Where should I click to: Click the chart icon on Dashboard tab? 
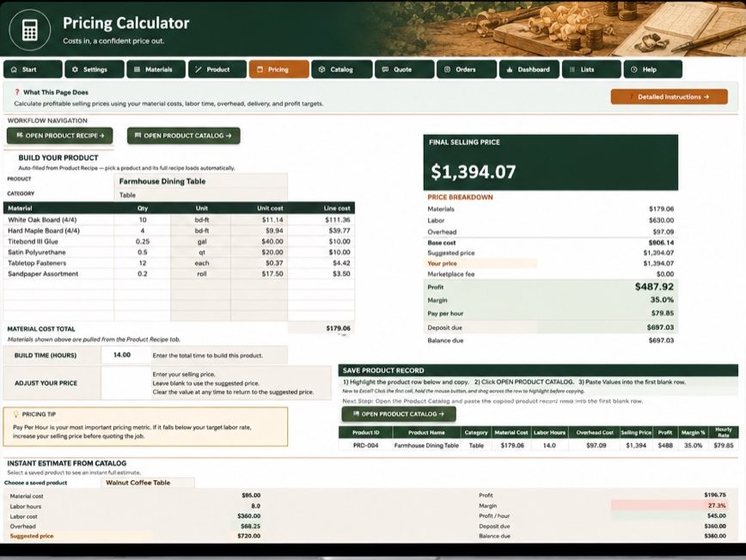(x=510, y=70)
